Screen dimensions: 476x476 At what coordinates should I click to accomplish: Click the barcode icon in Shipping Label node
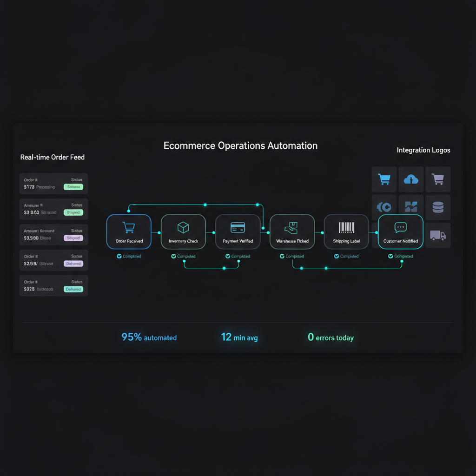click(346, 227)
